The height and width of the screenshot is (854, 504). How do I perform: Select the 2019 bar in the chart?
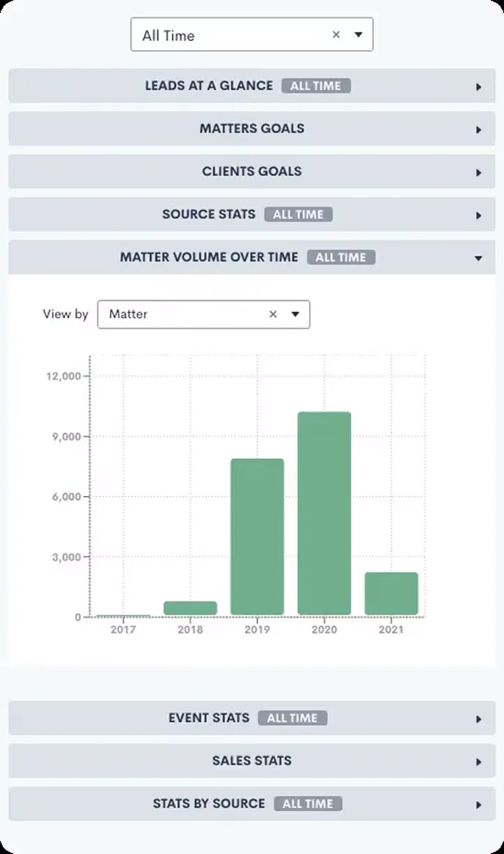[257, 536]
